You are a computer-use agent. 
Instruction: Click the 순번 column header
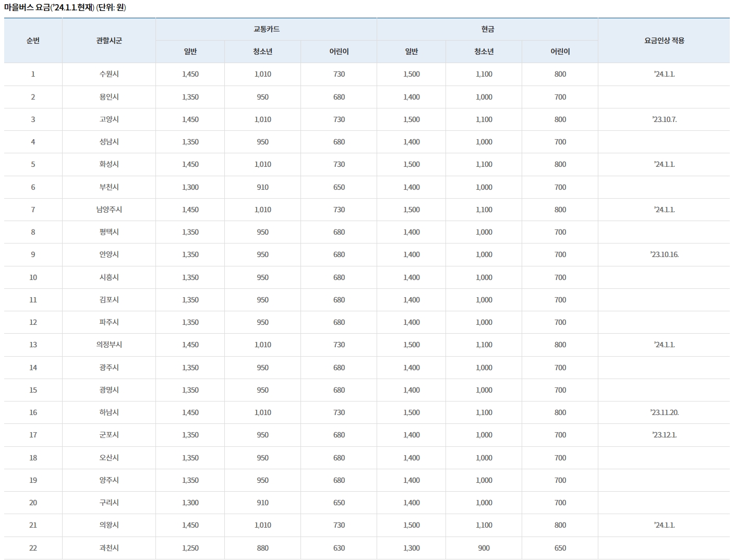point(33,41)
